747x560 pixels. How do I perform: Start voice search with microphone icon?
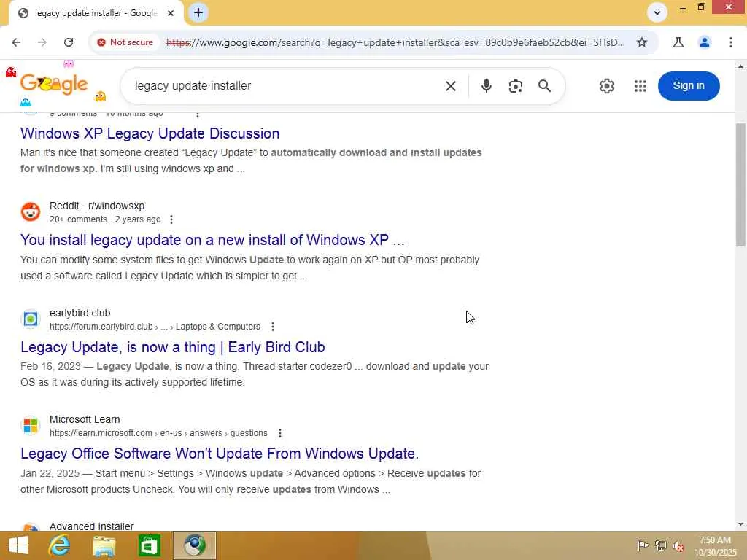tap(486, 86)
